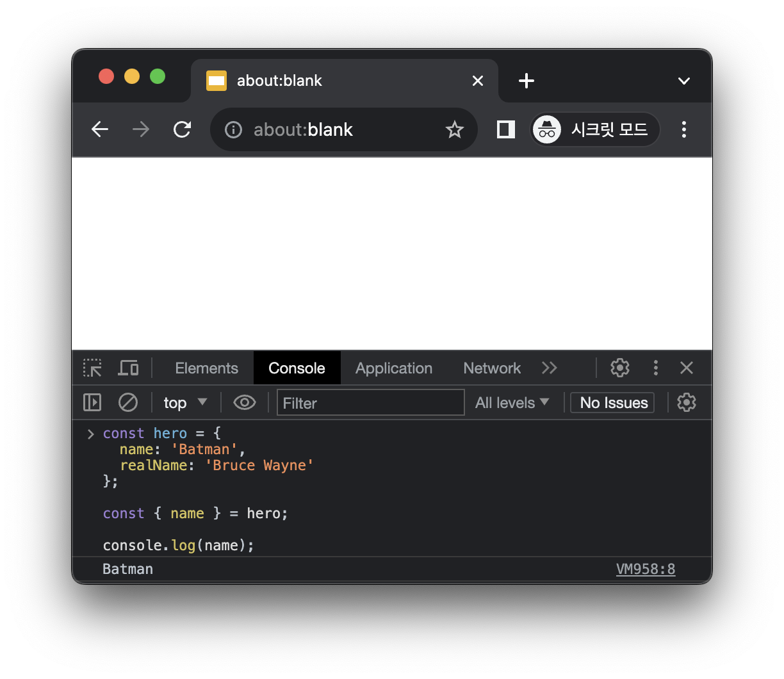Click the macOS red close button
Viewport: 784px width, 679px height.
(106, 76)
